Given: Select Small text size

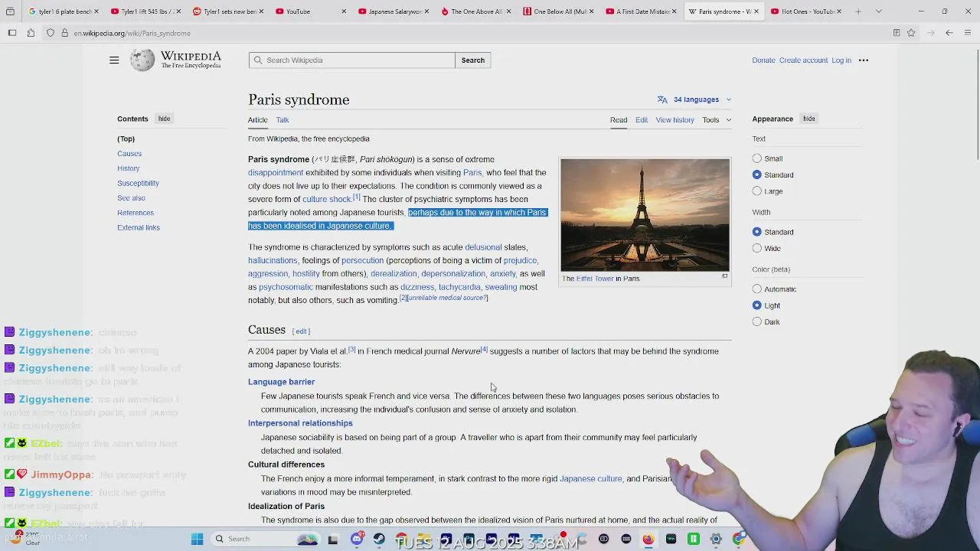Looking at the screenshot, I should 757,158.
